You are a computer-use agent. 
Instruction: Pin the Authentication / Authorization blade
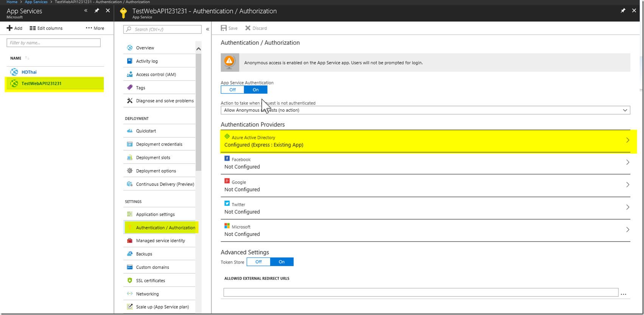tap(623, 11)
